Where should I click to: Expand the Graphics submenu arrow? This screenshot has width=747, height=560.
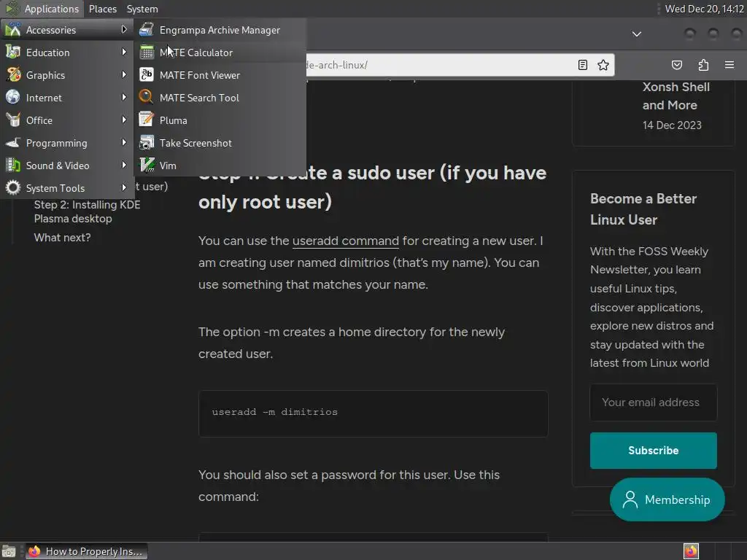124,75
